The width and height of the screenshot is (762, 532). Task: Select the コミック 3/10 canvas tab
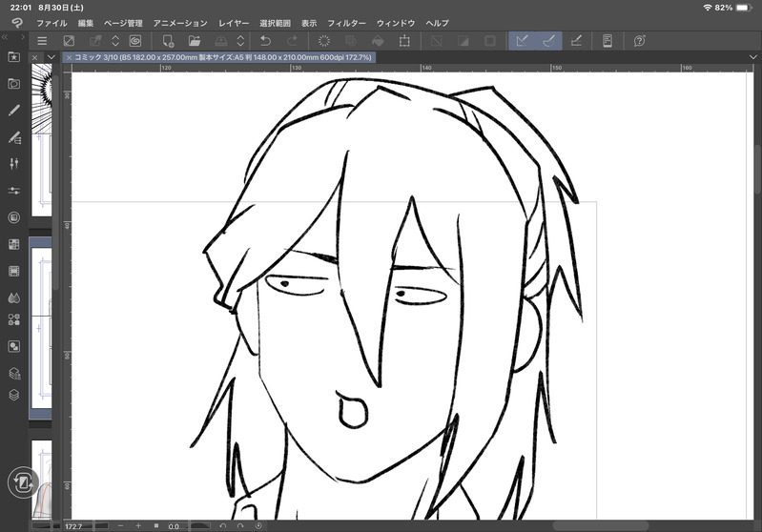[x=222, y=57]
